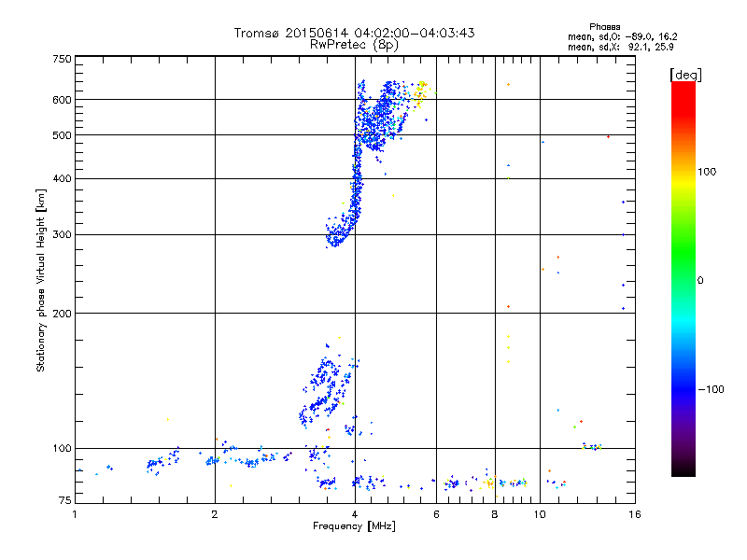The width and height of the screenshot is (747, 560).
Task: Click the 'Frequency [MHz]' axis title
Action: pos(354,526)
